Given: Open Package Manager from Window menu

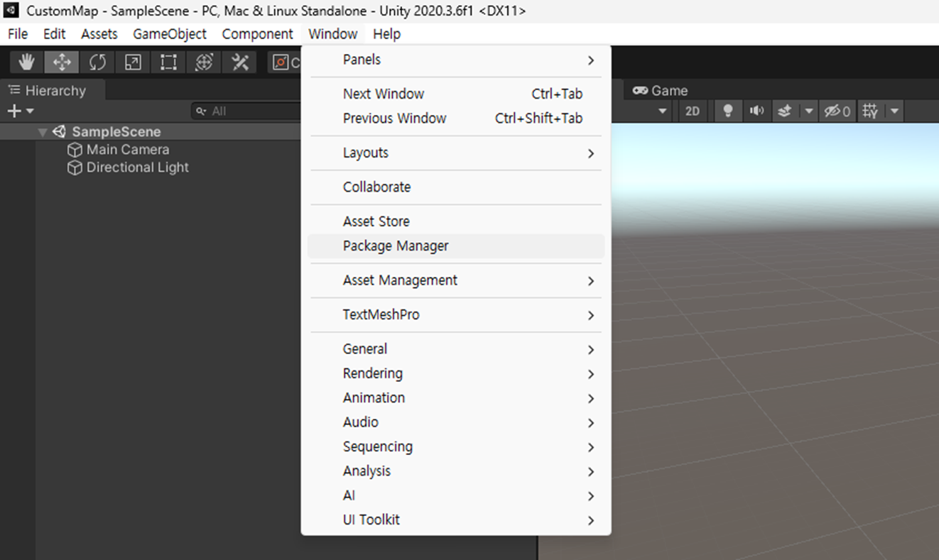Looking at the screenshot, I should coord(396,246).
